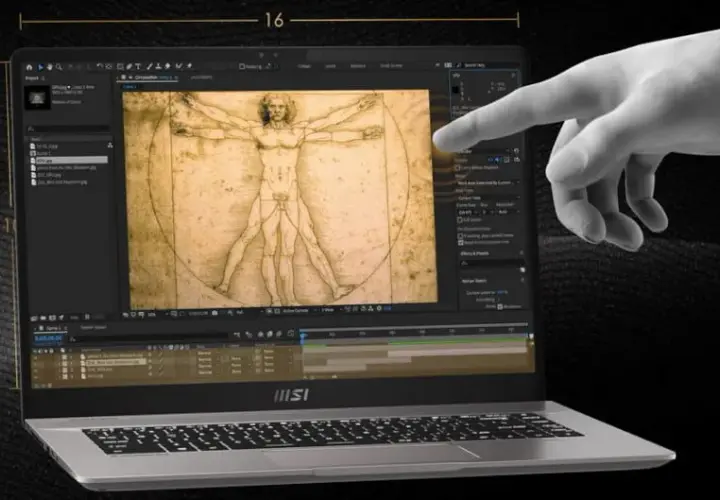Viewport: 720px width, 500px height.
Task: Select the Pen tool
Action: click(129, 67)
